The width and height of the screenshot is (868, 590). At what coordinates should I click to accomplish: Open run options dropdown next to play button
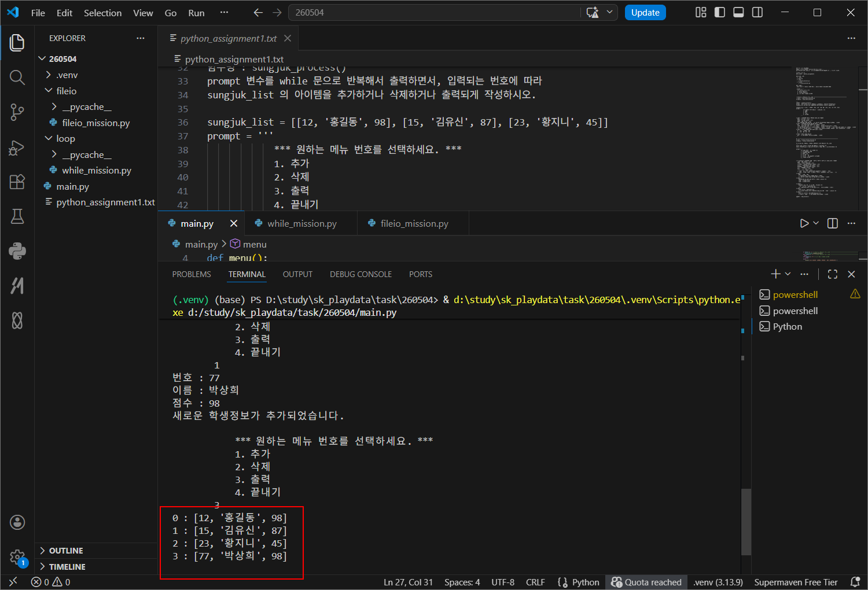point(816,223)
